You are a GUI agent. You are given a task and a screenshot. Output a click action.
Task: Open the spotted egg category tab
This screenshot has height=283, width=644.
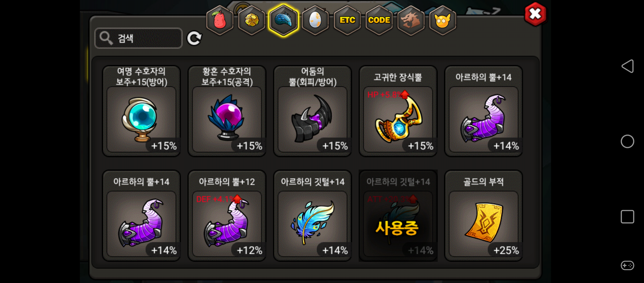[x=315, y=20]
